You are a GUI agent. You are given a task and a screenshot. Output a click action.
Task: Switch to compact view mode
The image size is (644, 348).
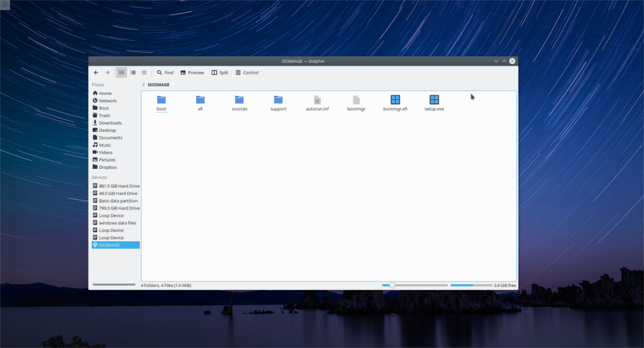tap(133, 72)
